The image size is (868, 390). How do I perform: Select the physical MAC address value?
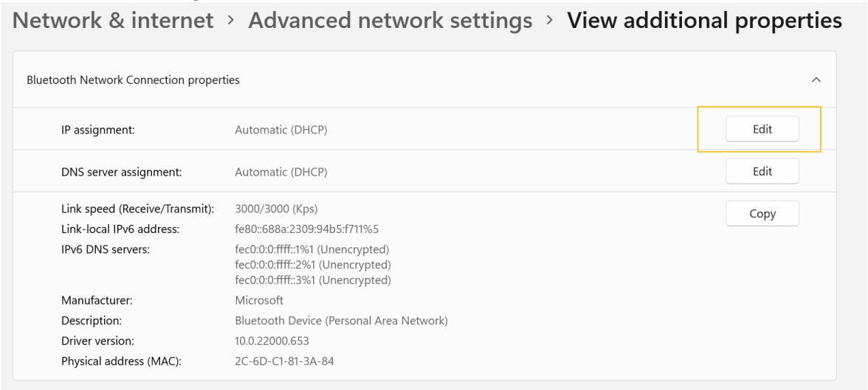(285, 361)
